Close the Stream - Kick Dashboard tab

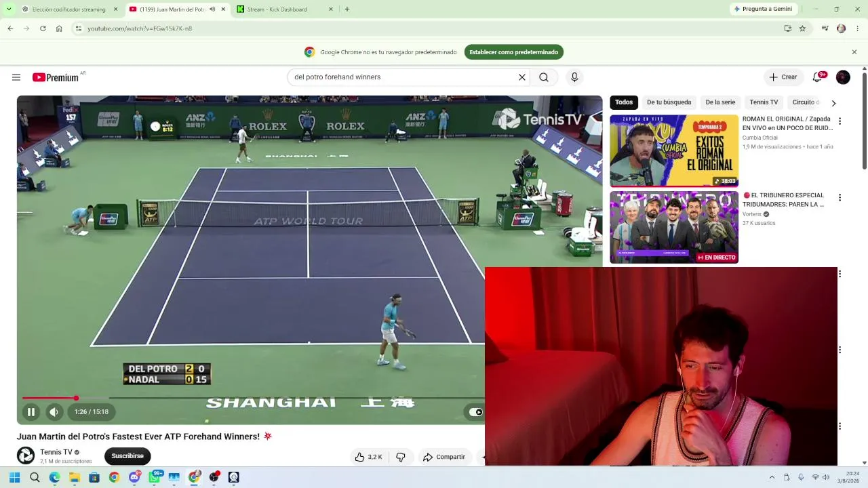tap(331, 9)
